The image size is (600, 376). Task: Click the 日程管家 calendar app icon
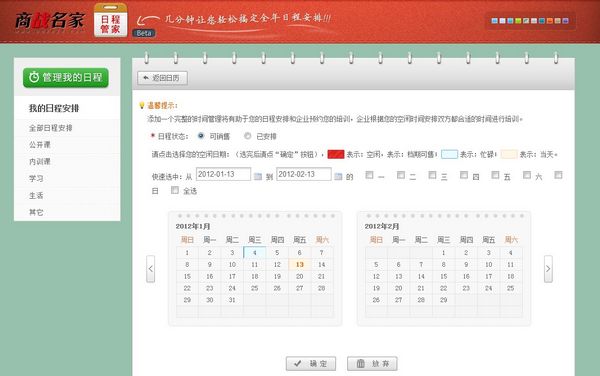110,20
